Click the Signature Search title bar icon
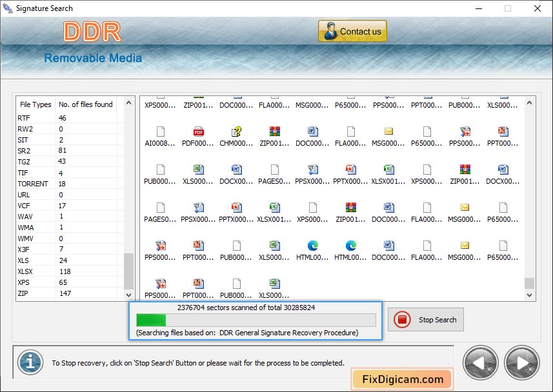Screen dimensions: 553x392 [7, 8]
